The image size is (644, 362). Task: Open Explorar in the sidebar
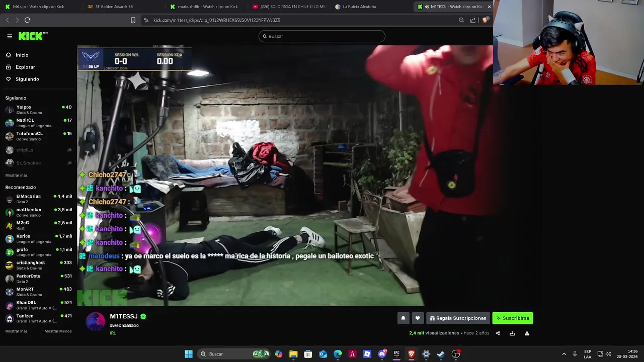[25, 67]
